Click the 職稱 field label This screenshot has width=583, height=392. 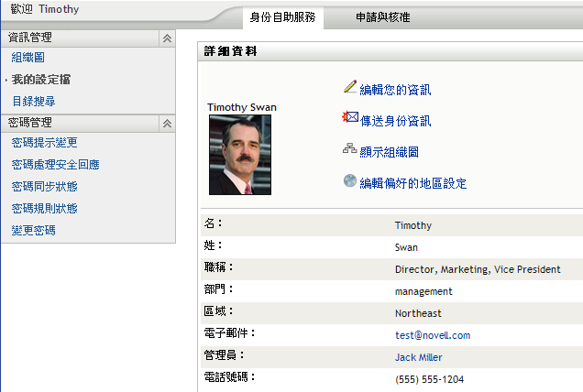218,267
